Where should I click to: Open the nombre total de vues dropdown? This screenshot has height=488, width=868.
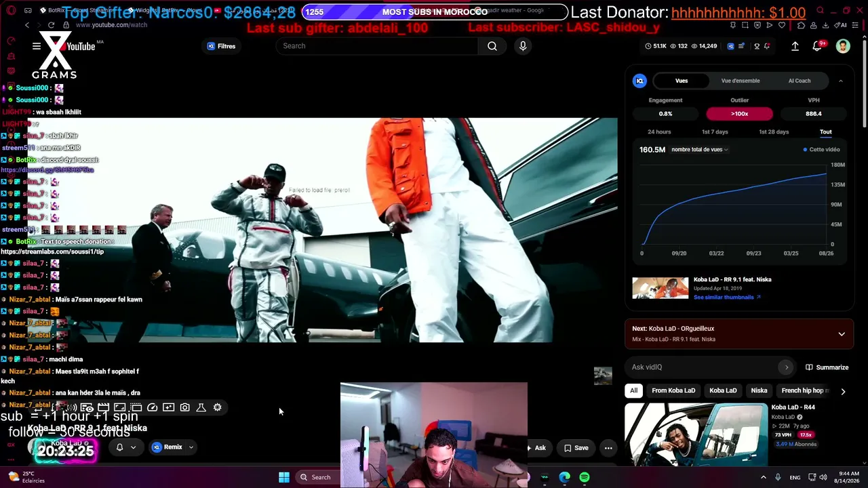coord(699,150)
